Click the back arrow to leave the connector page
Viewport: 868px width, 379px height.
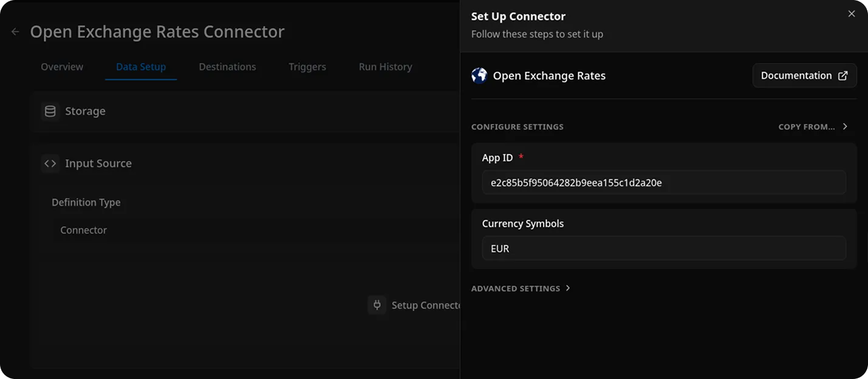[15, 31]
